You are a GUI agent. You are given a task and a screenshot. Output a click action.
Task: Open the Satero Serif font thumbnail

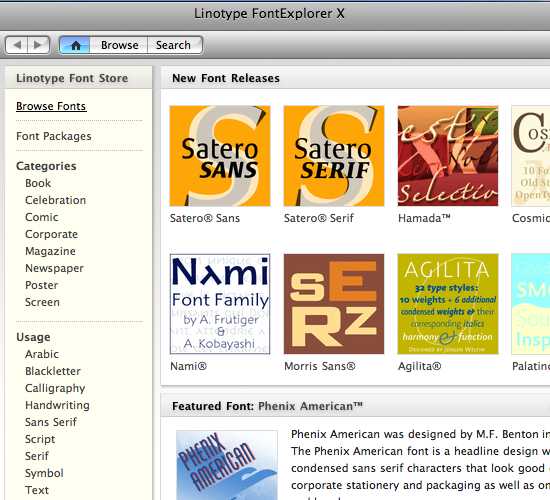[334, 156]
